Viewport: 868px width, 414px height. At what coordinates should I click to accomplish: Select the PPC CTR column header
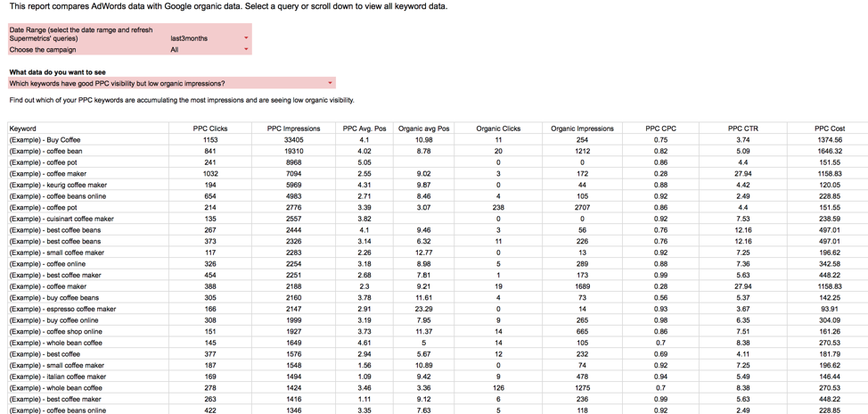743,128
